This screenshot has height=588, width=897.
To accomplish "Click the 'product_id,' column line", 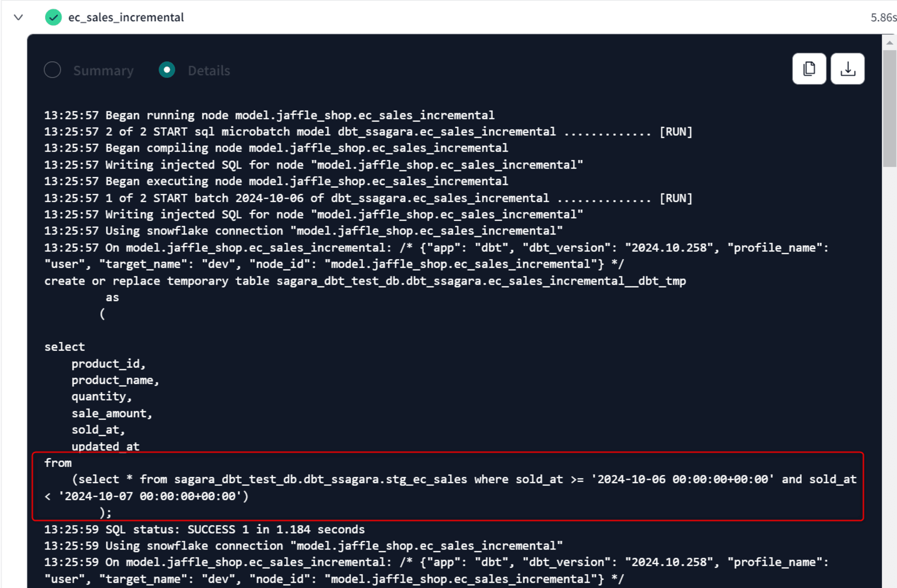I will pos(109,364).
